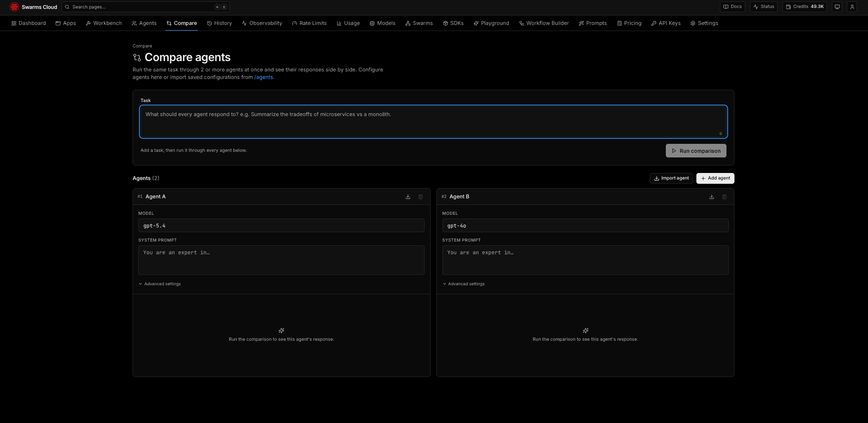Run the comparison
The image size is (868, 423).
696,151
